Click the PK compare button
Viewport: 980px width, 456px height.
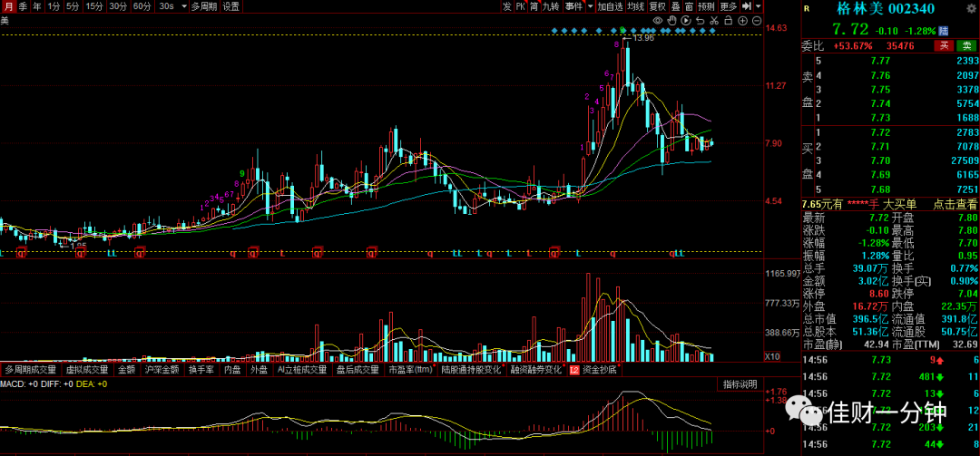click(x=520, y=6)
